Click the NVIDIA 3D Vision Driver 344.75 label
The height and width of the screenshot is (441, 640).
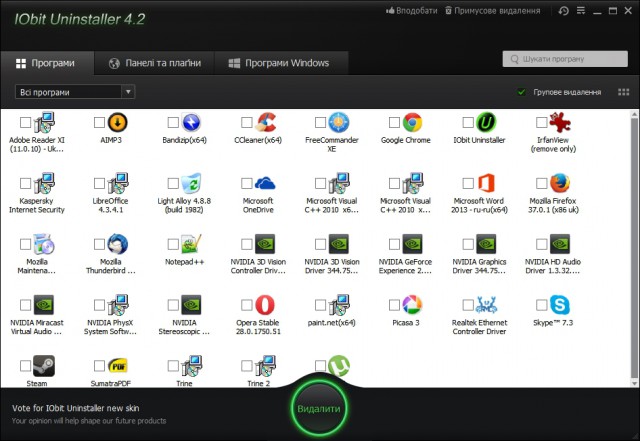click(x=332, y=266)
